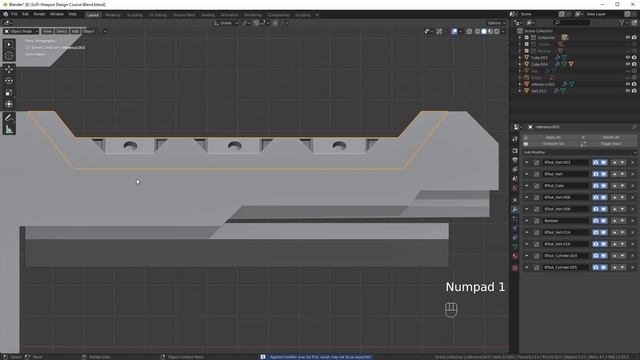Open the Render properties tab
Screen dimensions: 640x360
515,151
